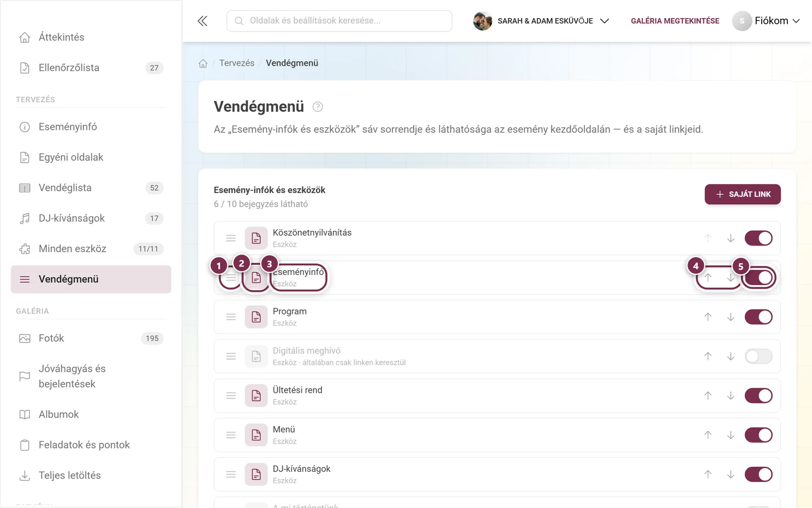Image resolution: width=812 pixels, height=508 pixels.
Task: Open Minden eszköz in the sidebar
Action: tap(91, 249)
